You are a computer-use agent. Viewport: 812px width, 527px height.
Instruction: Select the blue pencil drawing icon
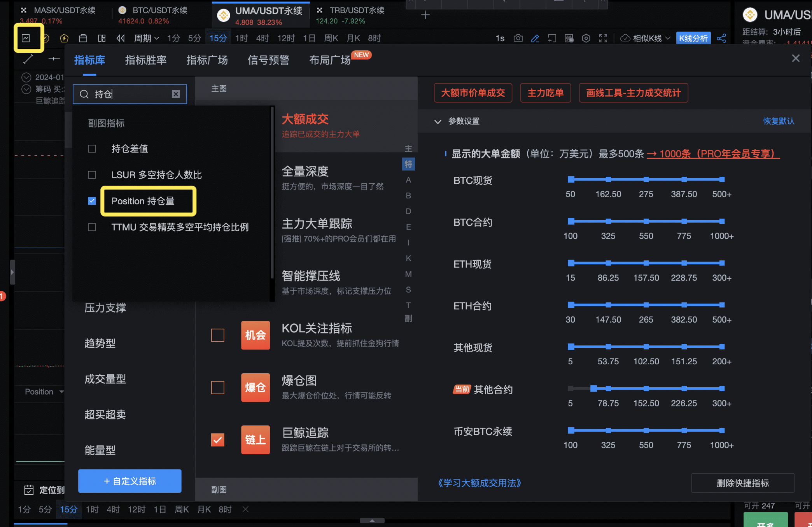535,38
